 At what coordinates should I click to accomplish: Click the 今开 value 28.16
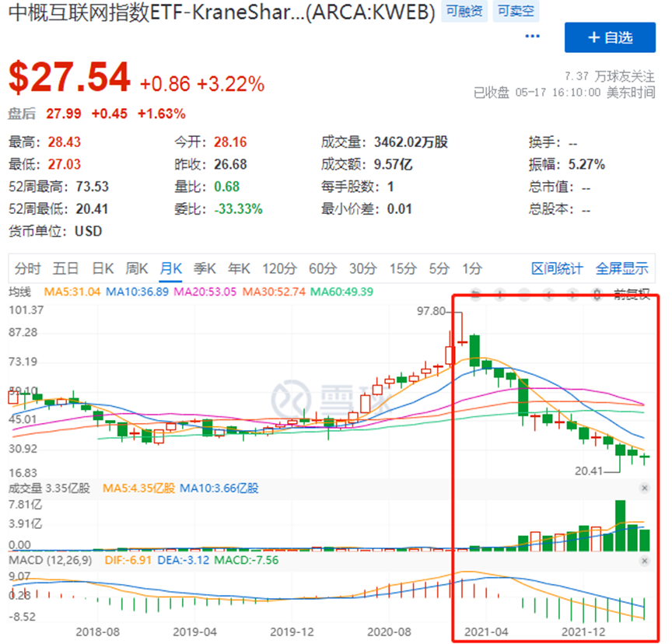click(x=230, y=142)
